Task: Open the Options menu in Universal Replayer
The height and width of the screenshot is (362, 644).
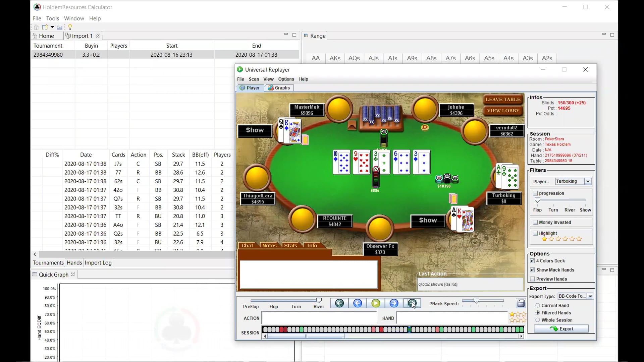Action: pyautogui.click(x=286, y=79)
